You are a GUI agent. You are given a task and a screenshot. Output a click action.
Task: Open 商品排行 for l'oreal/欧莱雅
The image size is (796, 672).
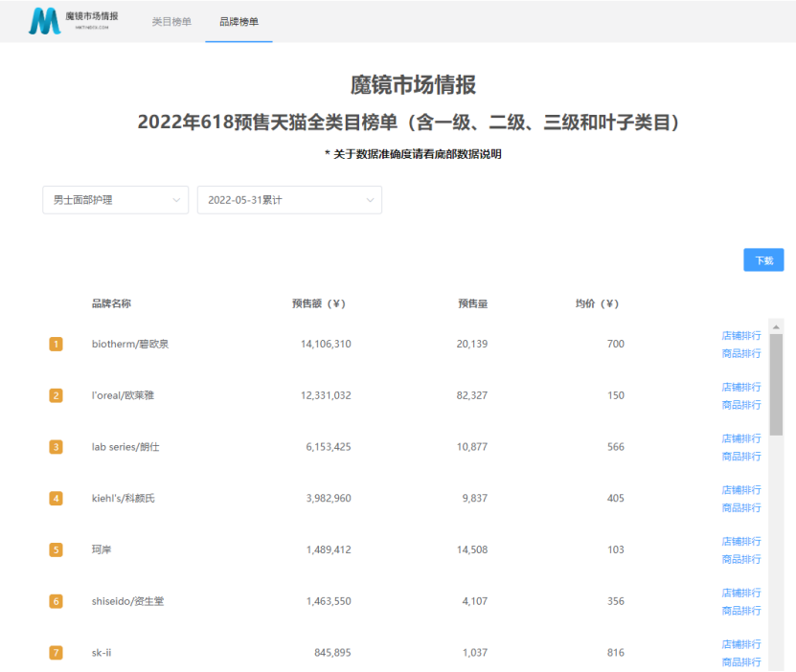pos(741,405)
